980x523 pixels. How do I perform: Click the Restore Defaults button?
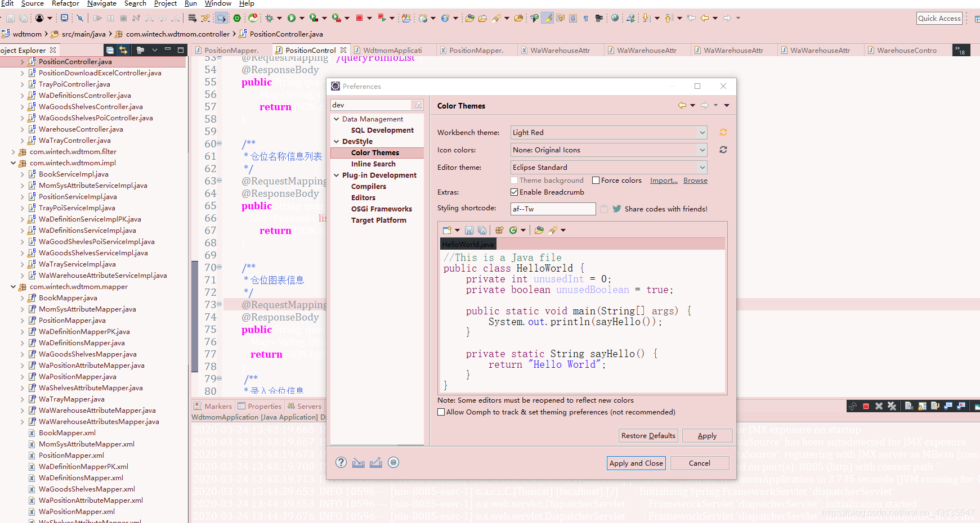pos(648,436)
